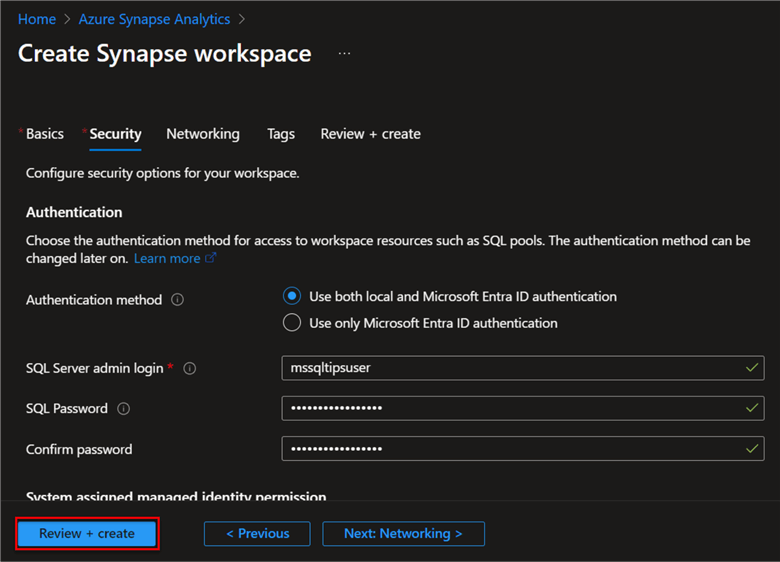Open the Networking tab
This screenshot has width=780, height=562.
(x=203, y=134)
